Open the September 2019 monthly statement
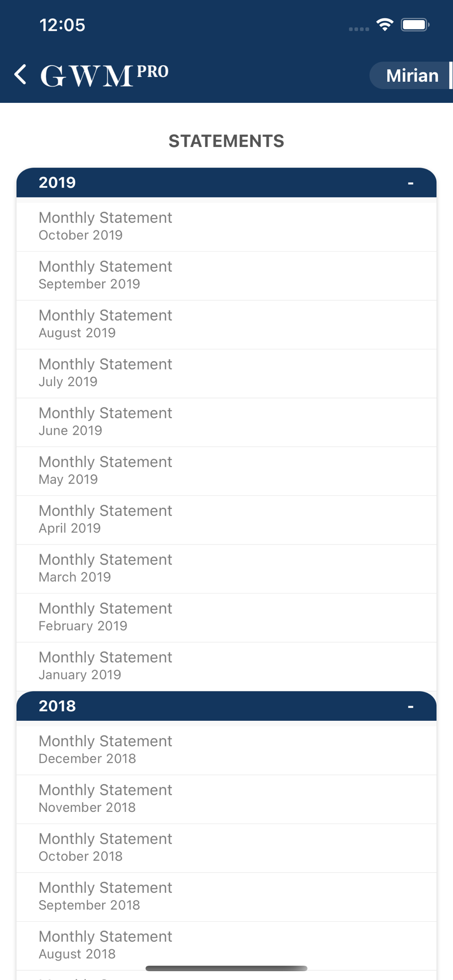Screen dimensions: 453x980 (226, 276)
